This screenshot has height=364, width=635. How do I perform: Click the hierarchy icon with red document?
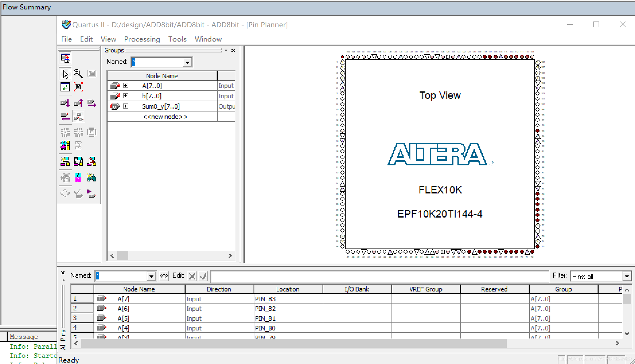[x=92, y=162]
